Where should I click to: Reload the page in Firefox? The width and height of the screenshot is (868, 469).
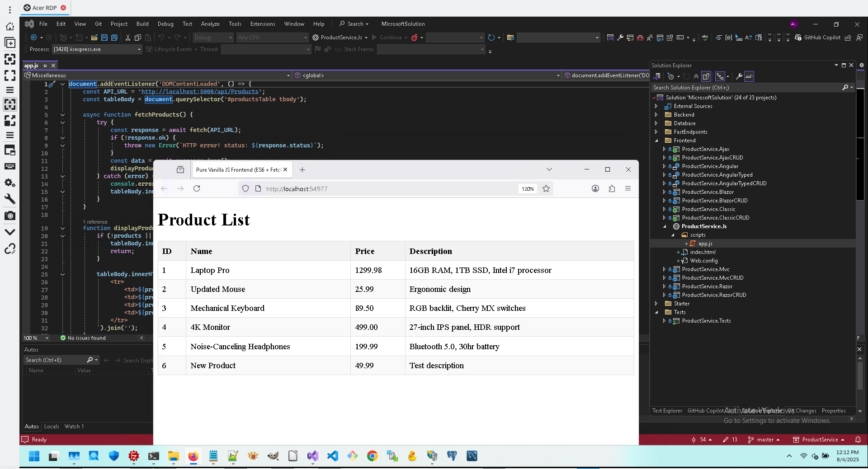[197, 189]
